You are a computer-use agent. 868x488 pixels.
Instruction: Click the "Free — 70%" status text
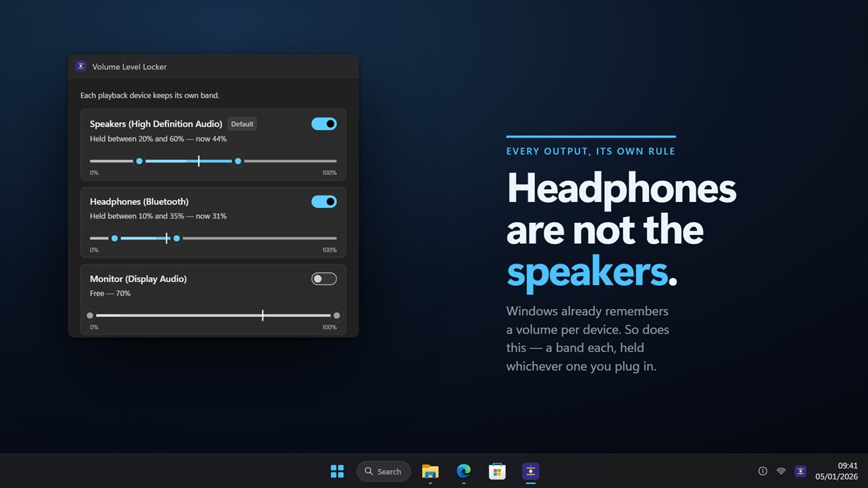click(110, 293)
